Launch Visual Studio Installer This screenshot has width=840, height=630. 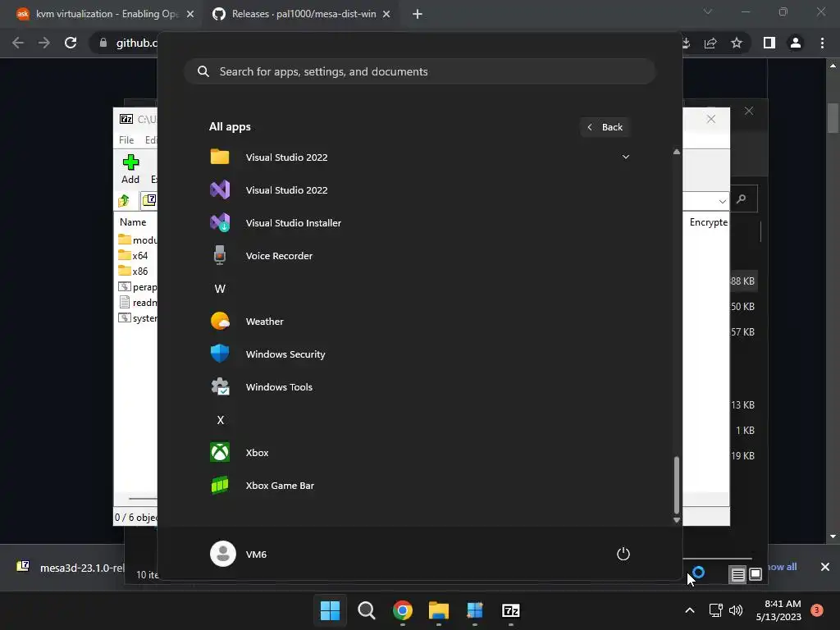coord(293,223)
